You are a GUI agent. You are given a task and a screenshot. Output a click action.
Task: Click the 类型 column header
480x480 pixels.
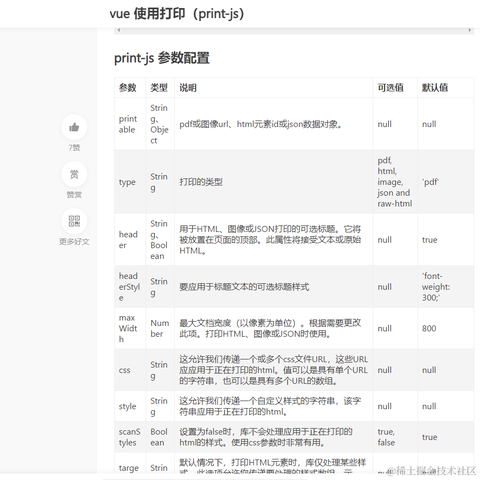coord(160,88)
